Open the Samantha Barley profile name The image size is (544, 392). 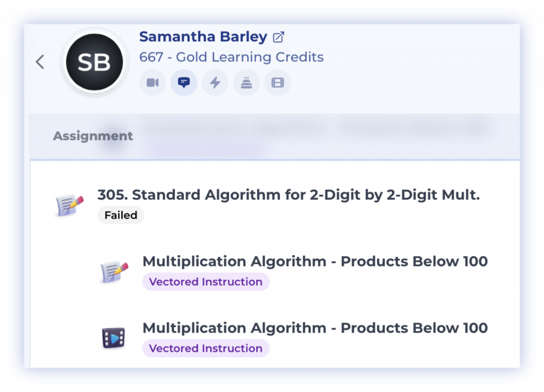coord(203,37)
